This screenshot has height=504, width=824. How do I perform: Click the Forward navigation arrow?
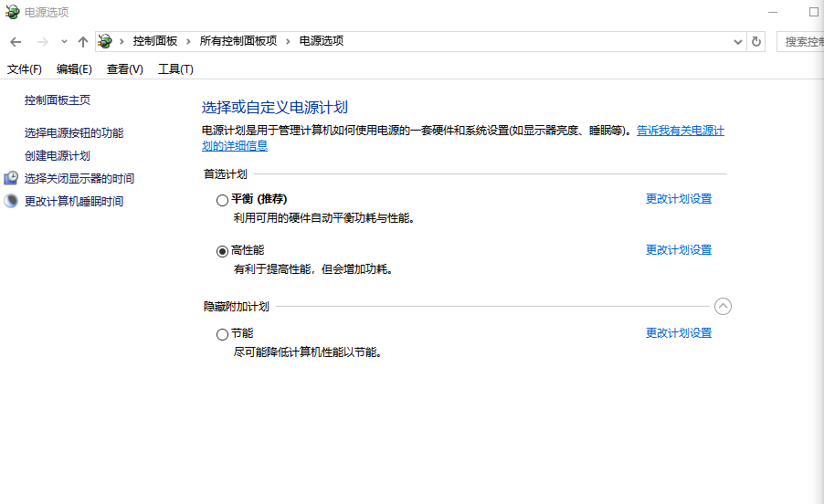pos(42,42)
